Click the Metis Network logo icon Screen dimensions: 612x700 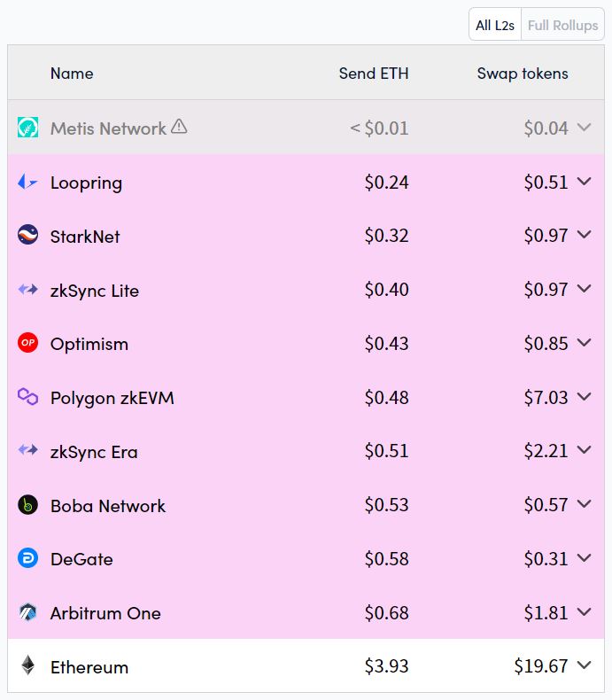coord(27,128)
